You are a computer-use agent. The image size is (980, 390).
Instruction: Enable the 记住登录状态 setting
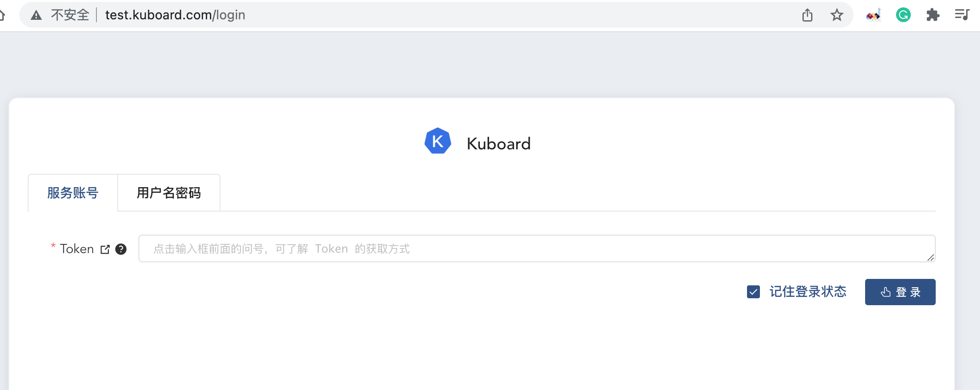point(753,292)
